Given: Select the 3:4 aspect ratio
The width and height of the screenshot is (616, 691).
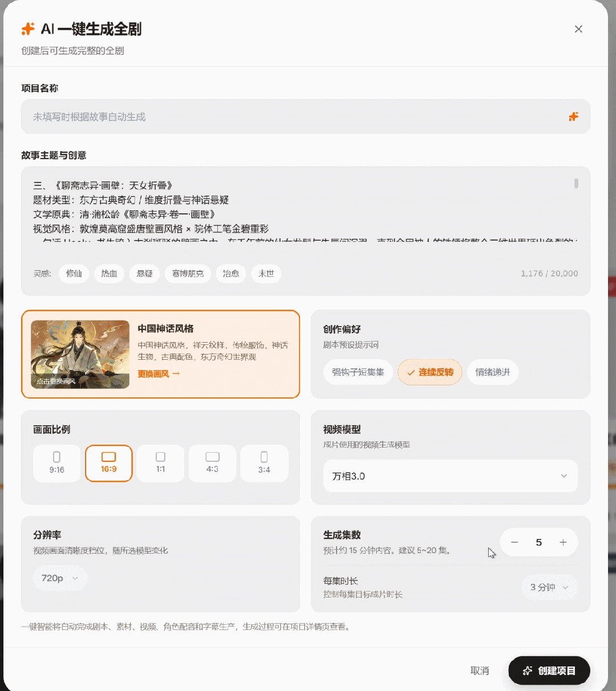Looking at the screenshot, I should pos(264,464).
